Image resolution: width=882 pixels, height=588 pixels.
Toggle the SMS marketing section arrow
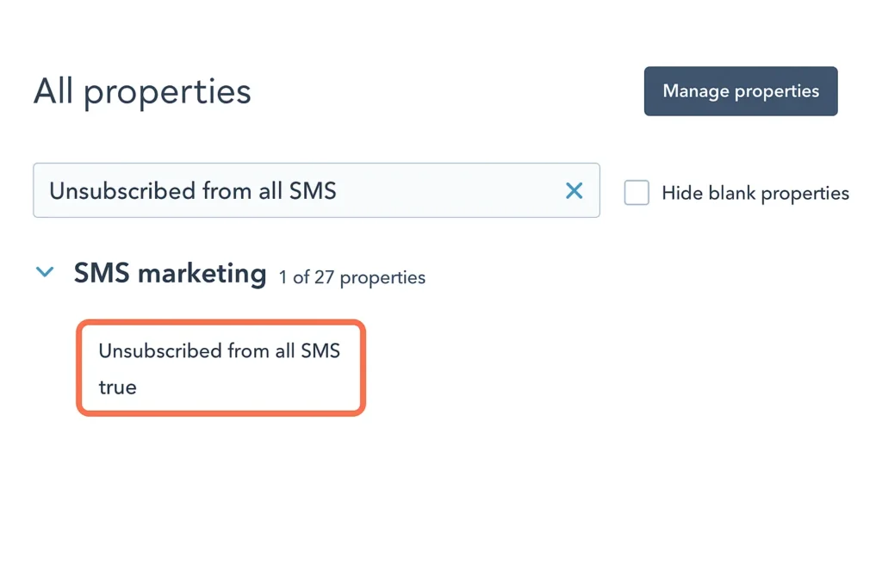(x=44, y=273)
